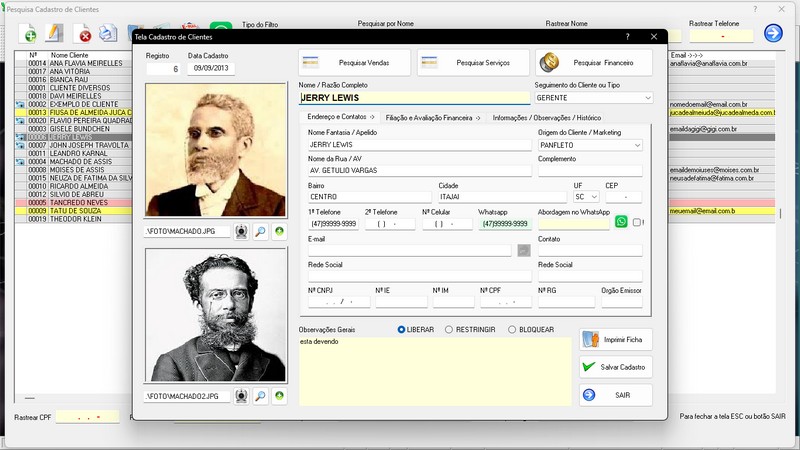Click the Contato input field
This screenshot has height=450, width=800.
590,250
